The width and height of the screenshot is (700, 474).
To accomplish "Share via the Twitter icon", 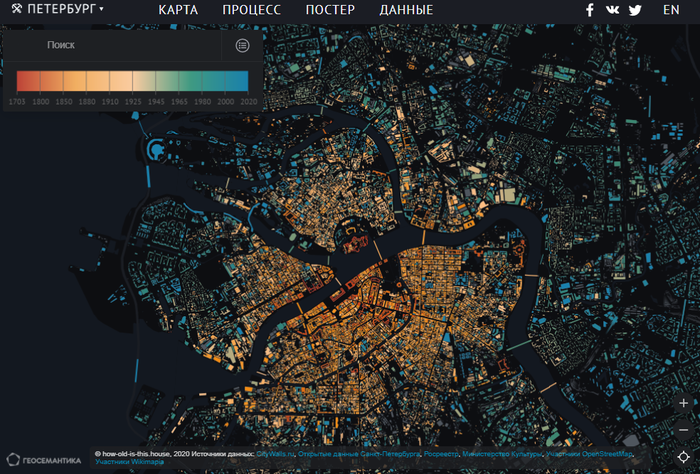I will pyautogui.click(x=636, y=10).
